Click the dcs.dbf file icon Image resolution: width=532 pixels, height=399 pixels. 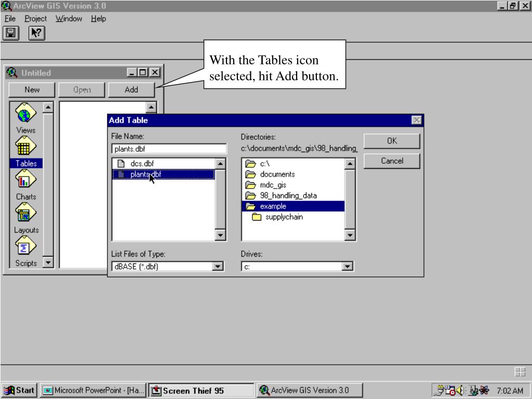pos(121,164)
